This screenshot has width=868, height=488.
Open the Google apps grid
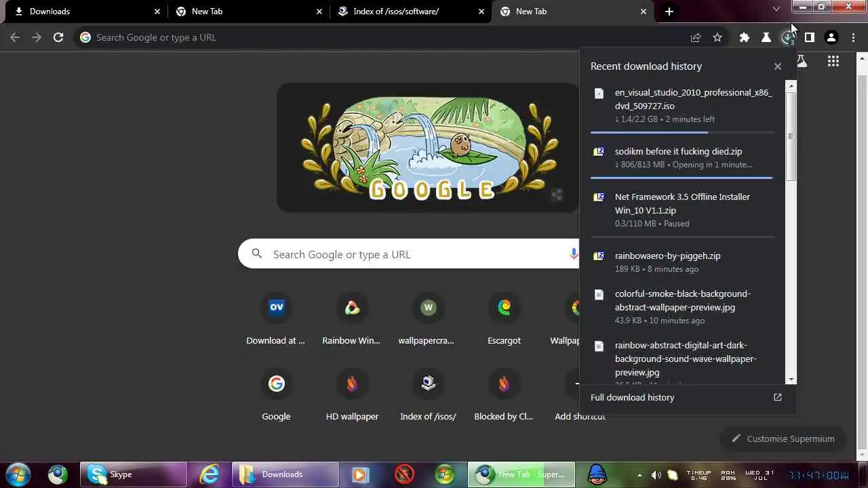833,62
